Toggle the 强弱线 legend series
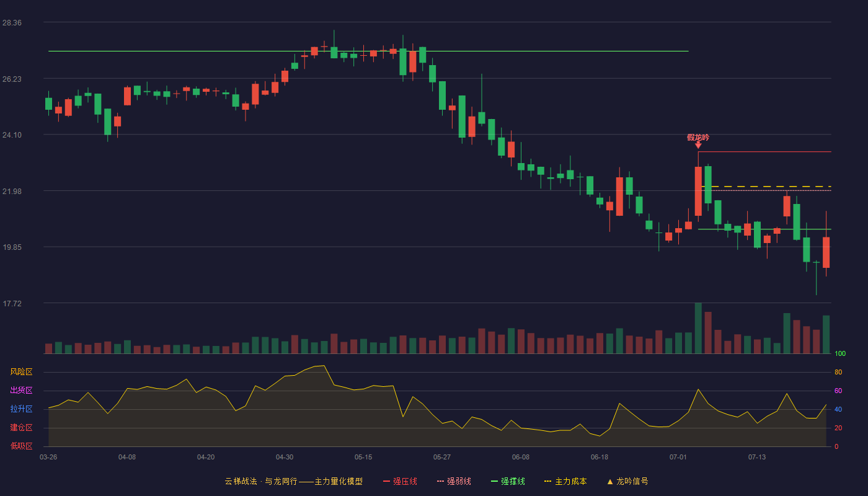 pyautogui.click(x=454, y=481)
